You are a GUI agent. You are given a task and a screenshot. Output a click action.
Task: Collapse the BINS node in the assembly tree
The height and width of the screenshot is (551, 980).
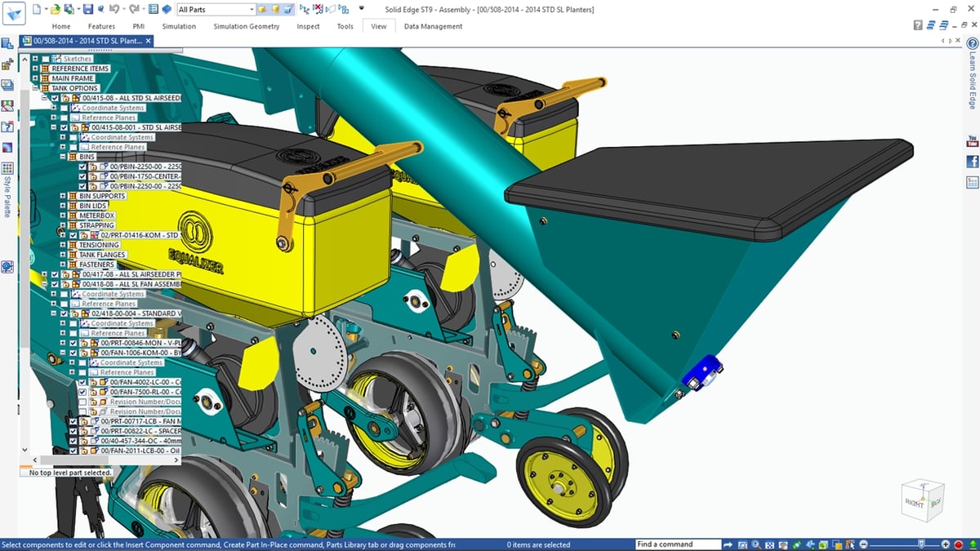63,156
